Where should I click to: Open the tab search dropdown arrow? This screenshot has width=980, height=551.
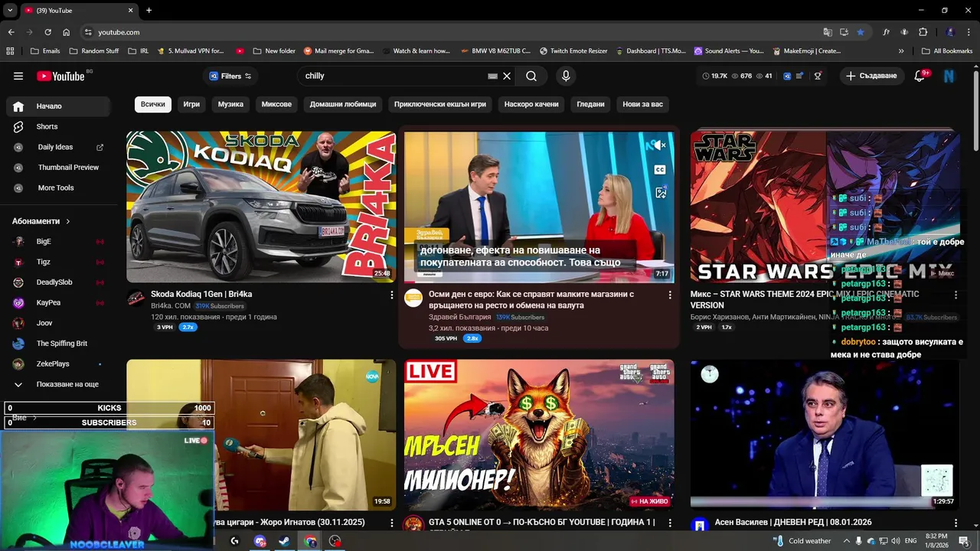pyautogui.click(x=10, y=11)
